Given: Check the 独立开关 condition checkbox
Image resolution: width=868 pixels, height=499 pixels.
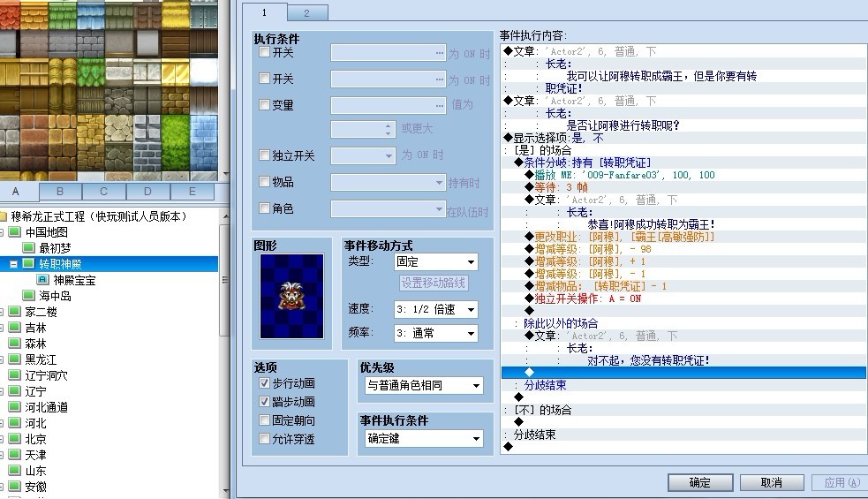Looking at the screenshot, I should tap(265, 155).
